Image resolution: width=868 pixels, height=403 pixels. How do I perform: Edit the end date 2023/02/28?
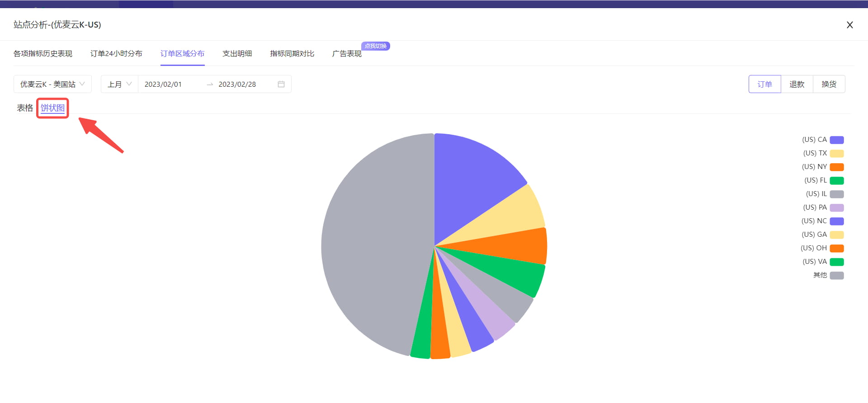(x=237, y=84)
